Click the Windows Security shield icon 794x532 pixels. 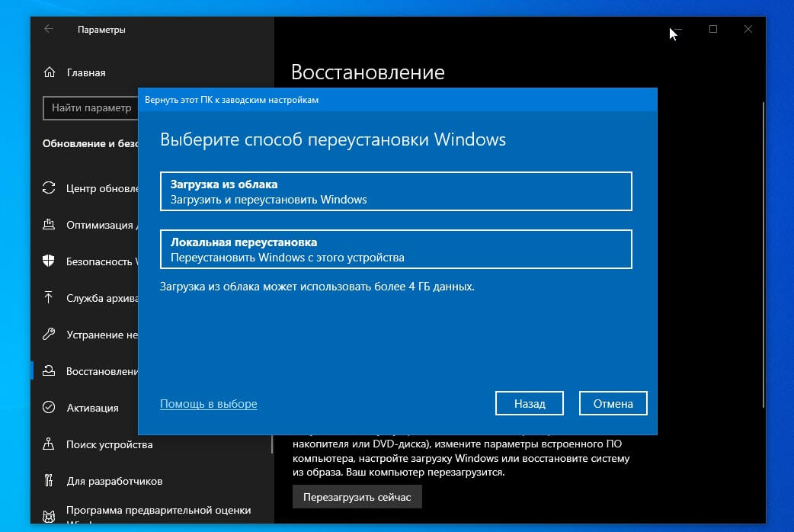[49, 261]
